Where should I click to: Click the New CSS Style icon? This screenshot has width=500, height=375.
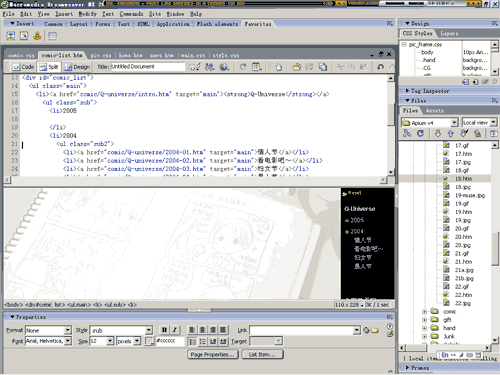point(475,82)
